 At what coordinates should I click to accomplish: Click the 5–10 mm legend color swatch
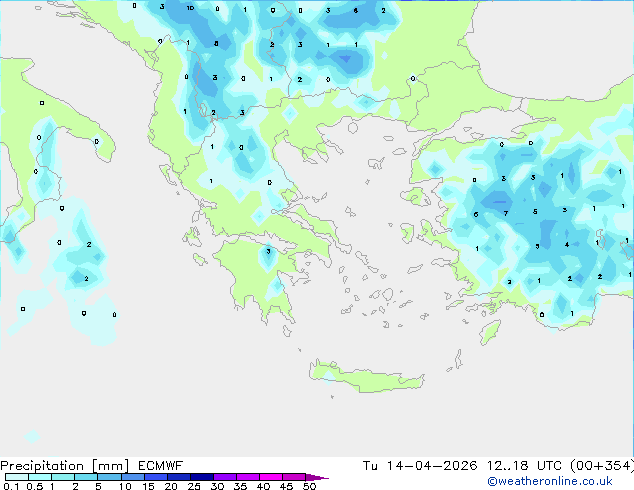(x=109, y=477)
